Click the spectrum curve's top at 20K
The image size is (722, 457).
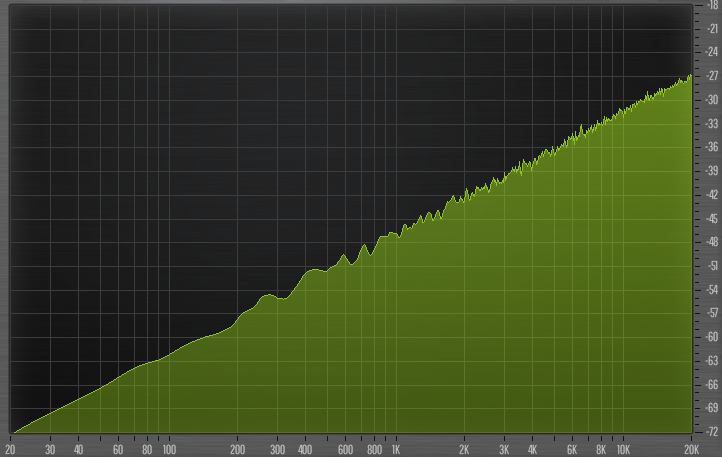pos(689,76)
